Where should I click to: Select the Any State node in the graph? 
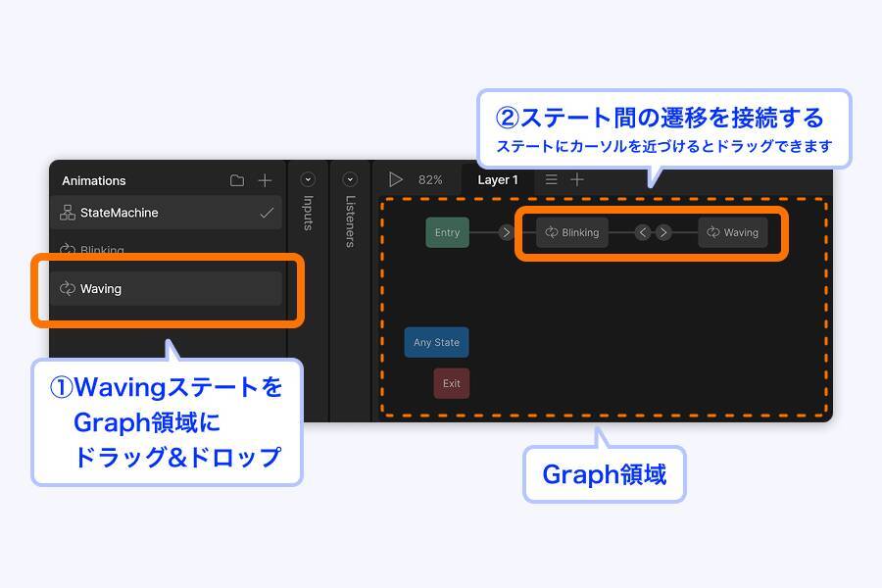coord(436,342)
